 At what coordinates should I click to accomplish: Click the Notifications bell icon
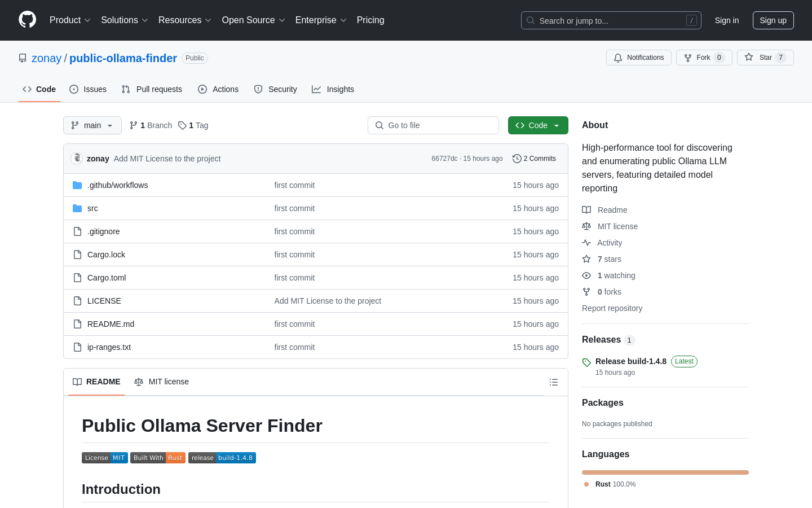618,58
